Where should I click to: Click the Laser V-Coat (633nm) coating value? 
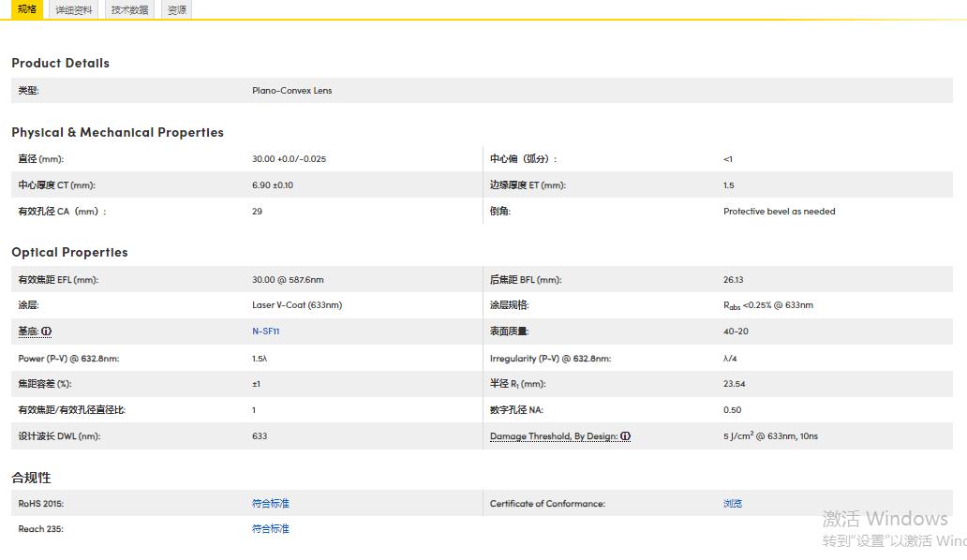click(296, 305)
